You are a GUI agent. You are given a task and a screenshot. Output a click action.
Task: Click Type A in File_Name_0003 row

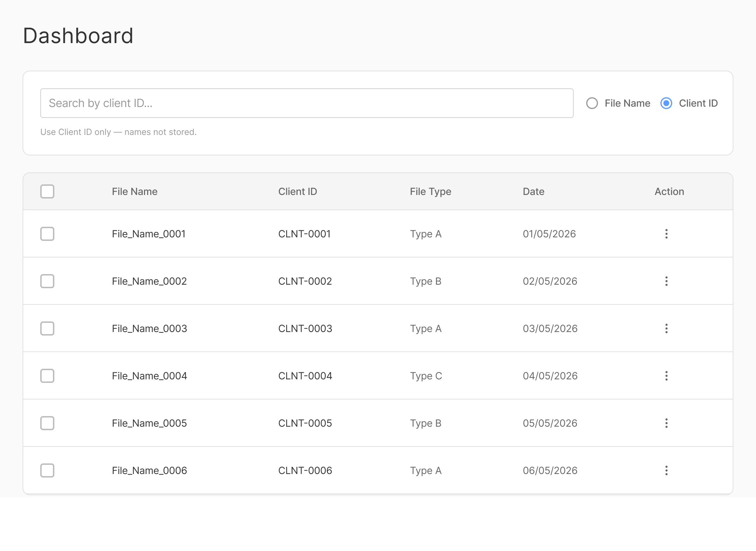pyautogui.click(x=426, y=328)
